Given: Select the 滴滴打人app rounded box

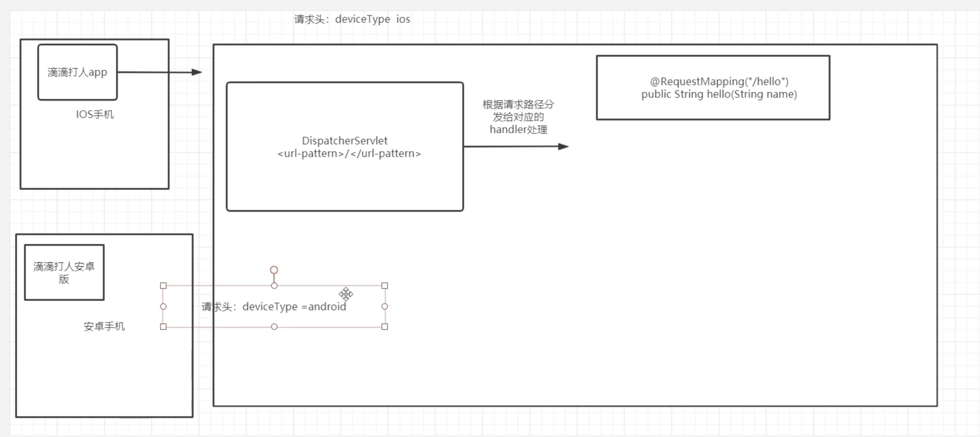Looking at the screenshot, I should (x=77, y=72).
